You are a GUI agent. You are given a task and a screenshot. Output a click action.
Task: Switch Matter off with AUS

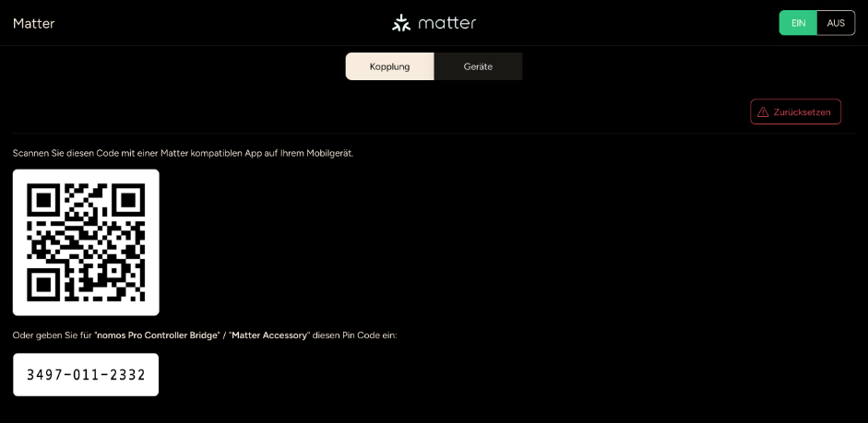coord(836,23)
